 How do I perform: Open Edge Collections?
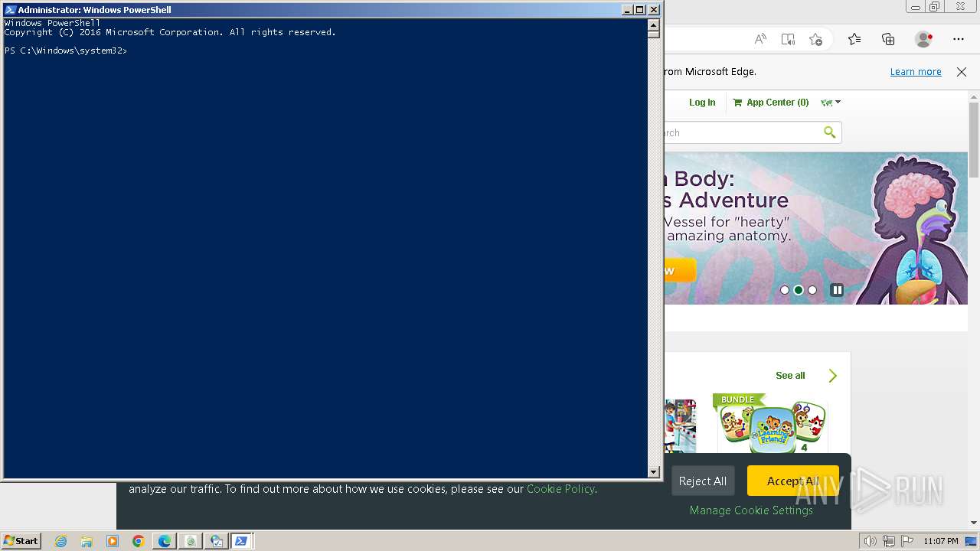(888, 39)
